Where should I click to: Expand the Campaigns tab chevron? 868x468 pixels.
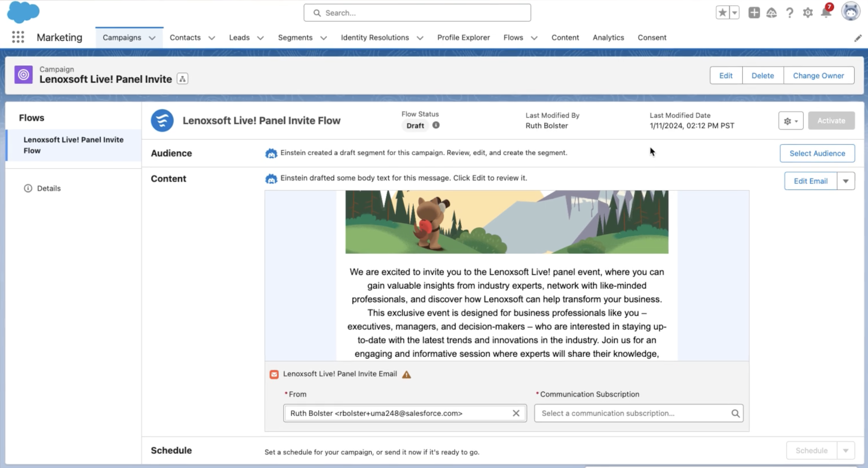152,38
